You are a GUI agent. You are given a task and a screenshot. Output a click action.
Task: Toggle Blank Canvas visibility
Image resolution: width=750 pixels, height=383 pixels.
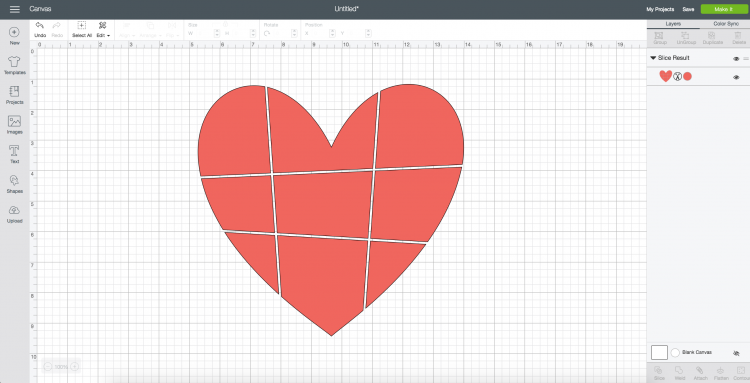736,353
